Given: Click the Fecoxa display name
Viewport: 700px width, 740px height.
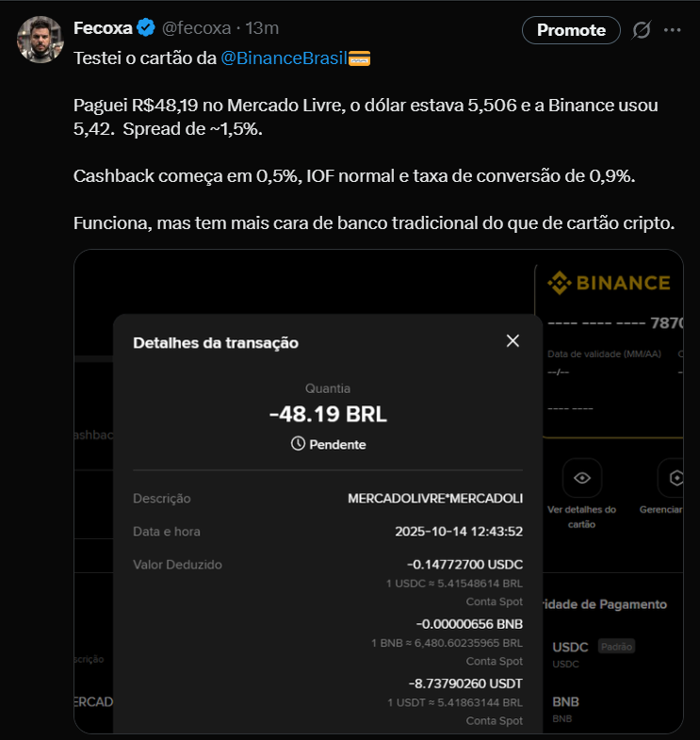Looking at the screenshot, I should click(103, 29).
